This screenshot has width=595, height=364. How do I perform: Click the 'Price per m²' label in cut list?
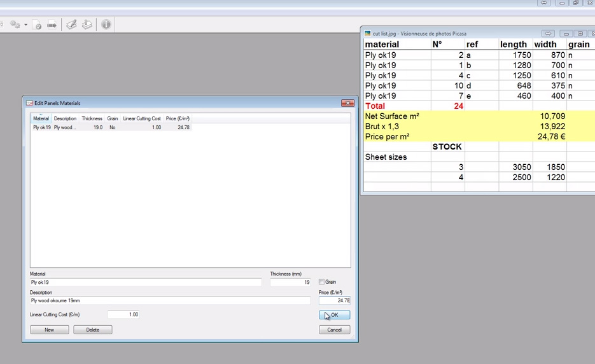pos(387,137)
